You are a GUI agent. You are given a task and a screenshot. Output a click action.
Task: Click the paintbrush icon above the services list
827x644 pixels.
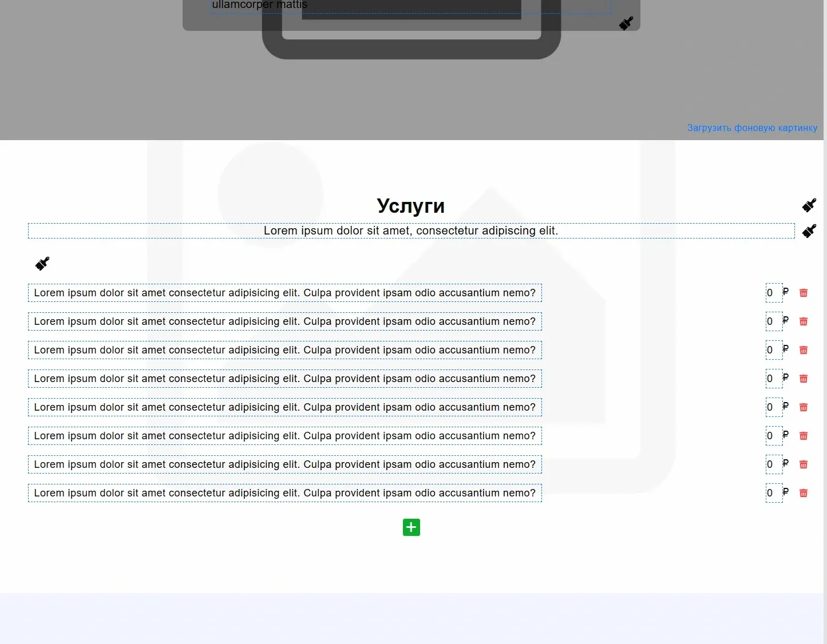(x=42, y=264)
